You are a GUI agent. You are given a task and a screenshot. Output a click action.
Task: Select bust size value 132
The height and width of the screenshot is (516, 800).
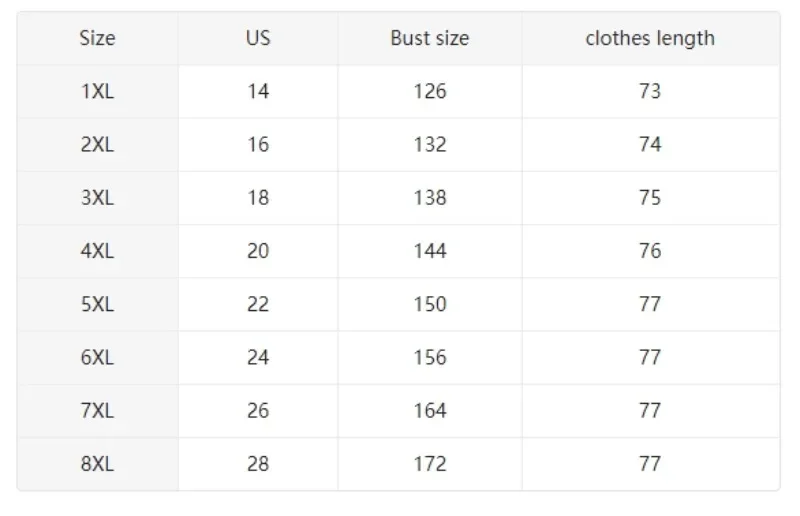click(x=430, y=144)
